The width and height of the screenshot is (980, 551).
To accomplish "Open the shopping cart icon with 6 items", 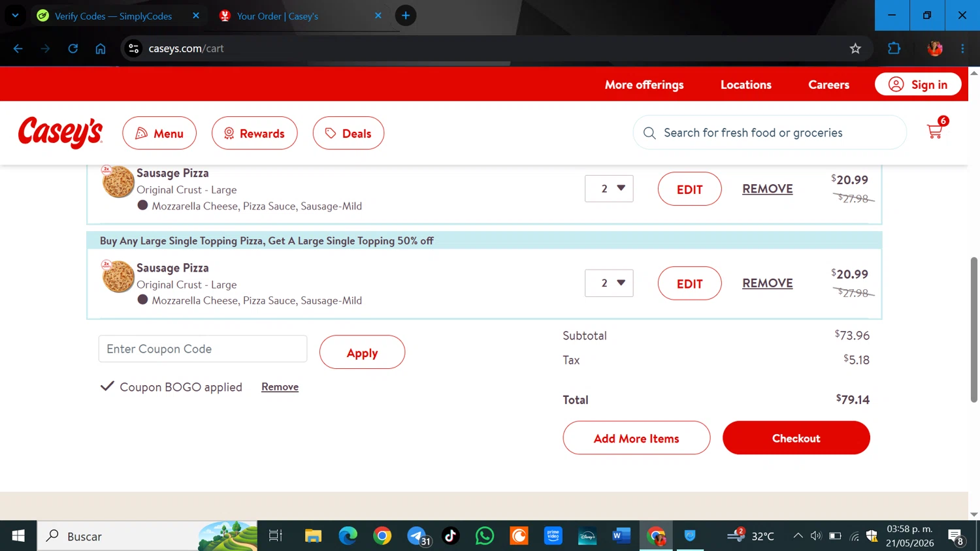I will click(x=936, y=129).
